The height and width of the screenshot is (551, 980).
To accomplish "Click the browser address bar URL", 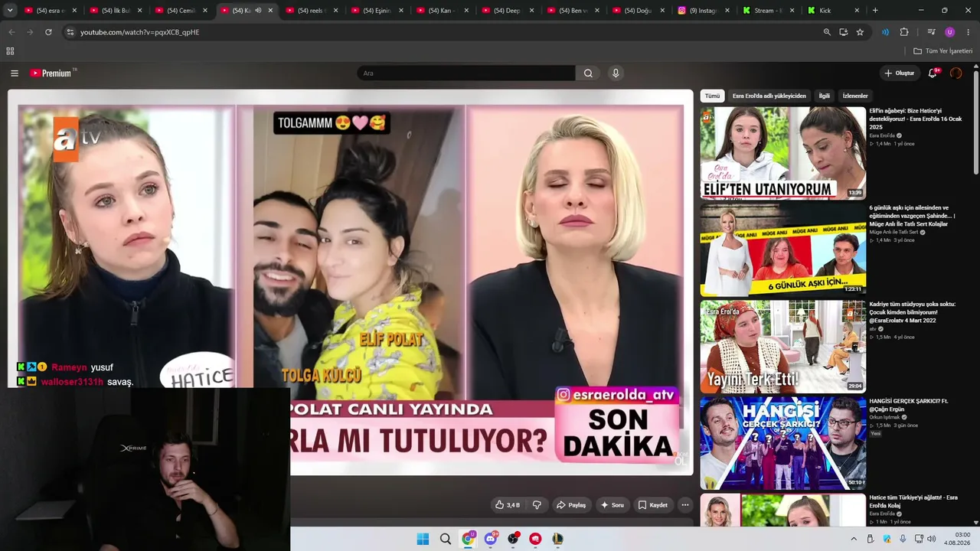I will [x=139, y=32].
